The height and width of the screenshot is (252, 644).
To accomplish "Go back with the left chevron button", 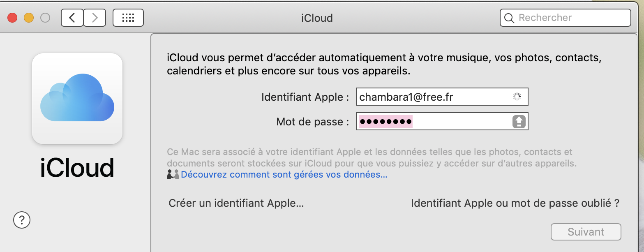I will tap(72, 18).
